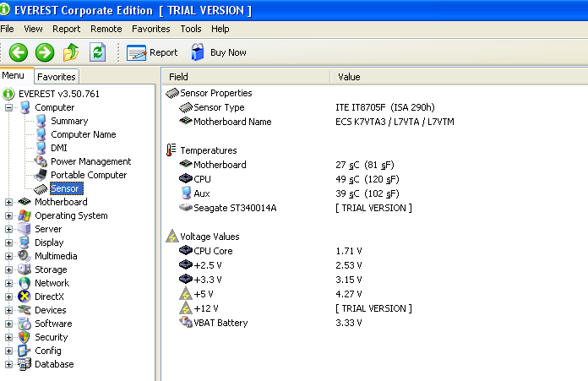Expand the Database tree node

8,364
